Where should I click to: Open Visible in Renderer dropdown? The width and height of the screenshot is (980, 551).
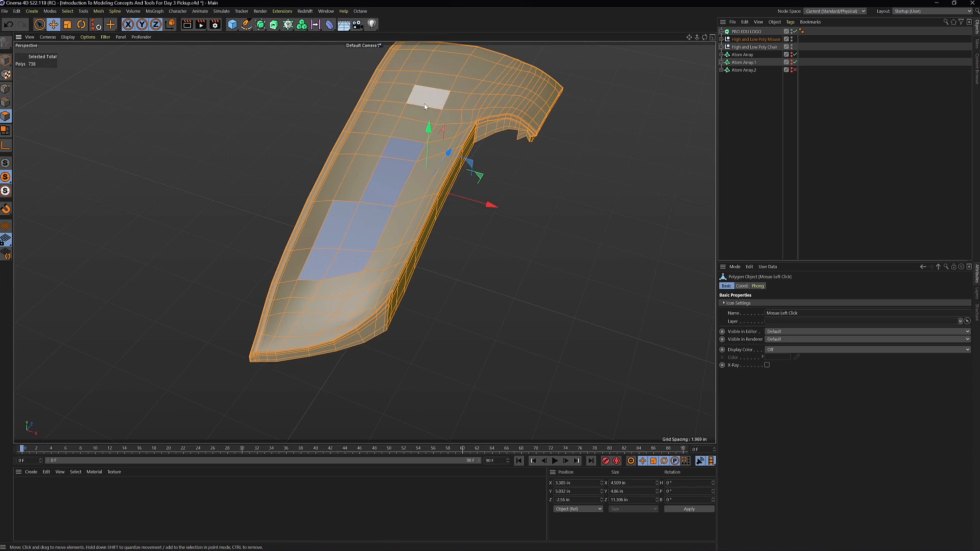867,339
